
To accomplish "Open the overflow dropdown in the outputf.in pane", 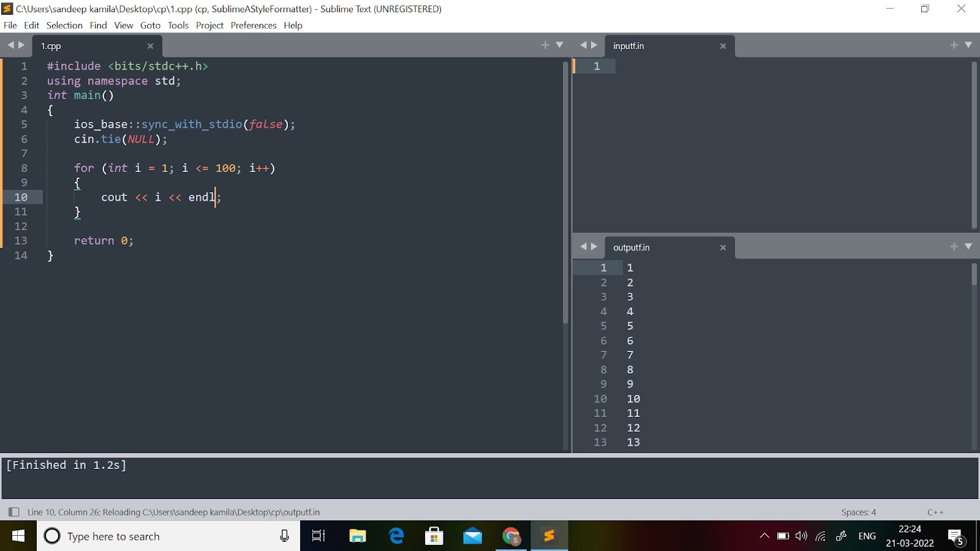I will pos(970,247).
